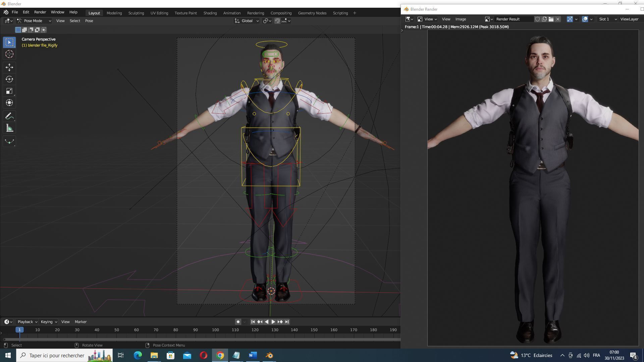This screenshot has width=644, height=362.
Task: Set selection mode to Set New
Action: pyautogui.click(x=18, y=30)
